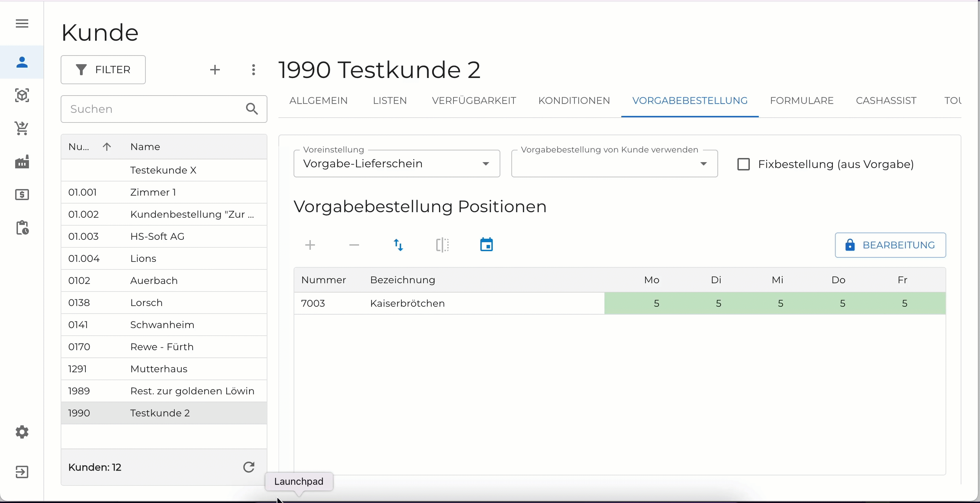Open the clipboard with clock sidebar icon
Screen dimensions: 980x503
(22, 228)
